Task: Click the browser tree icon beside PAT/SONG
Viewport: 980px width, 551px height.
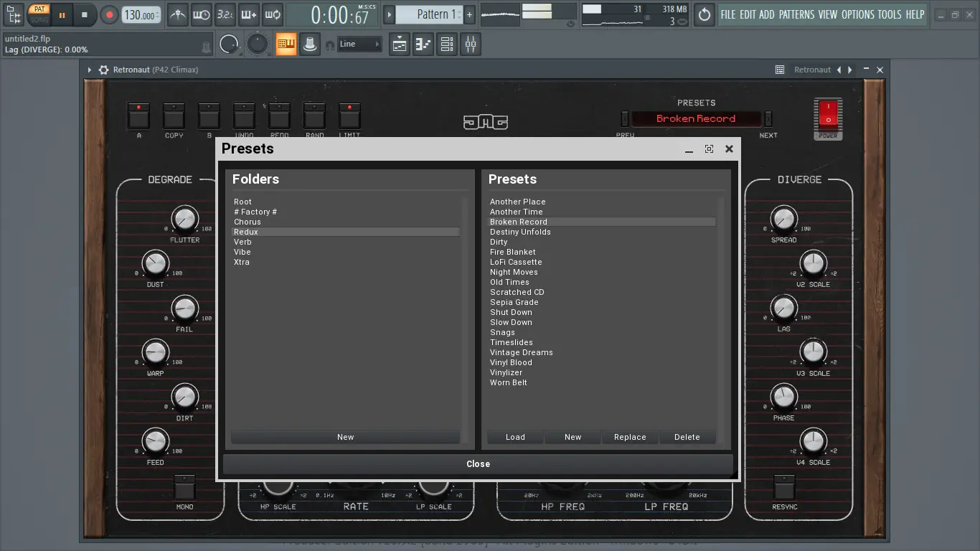Action: 12,14
